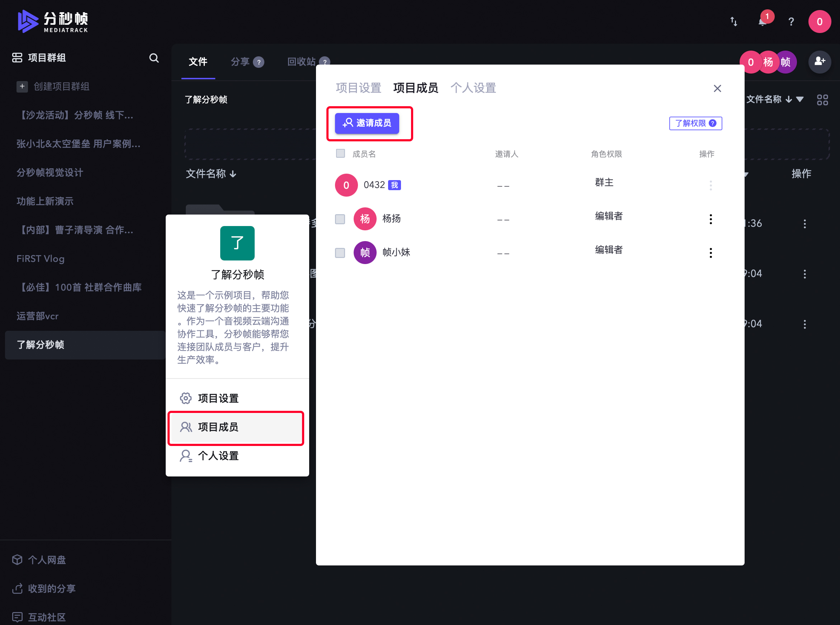Open the 了解权限 link
Image resolution: width=840 pixels, height=625 pixels.
pyautogui.click(x=695, y=123)
